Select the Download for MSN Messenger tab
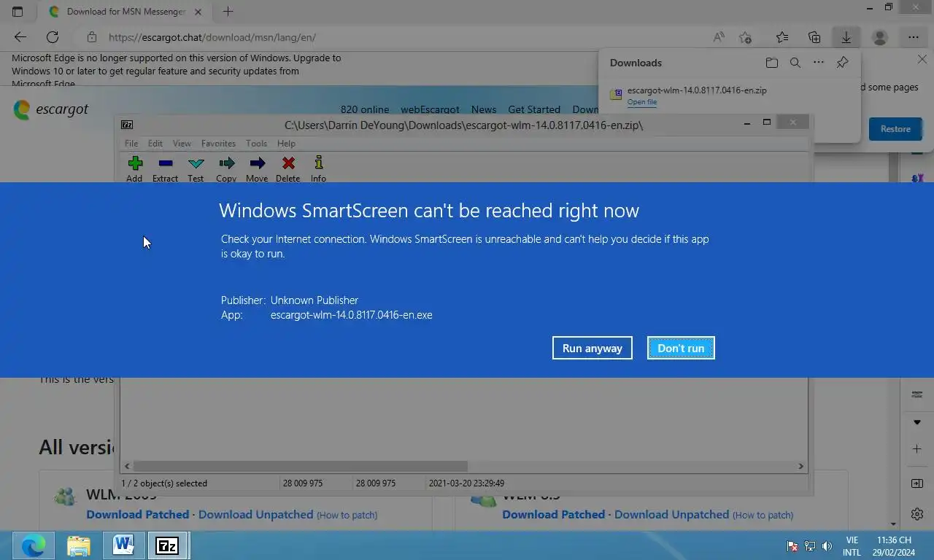Screen dimensions: 934x560 pyautogui.click(x=124, y=12)
